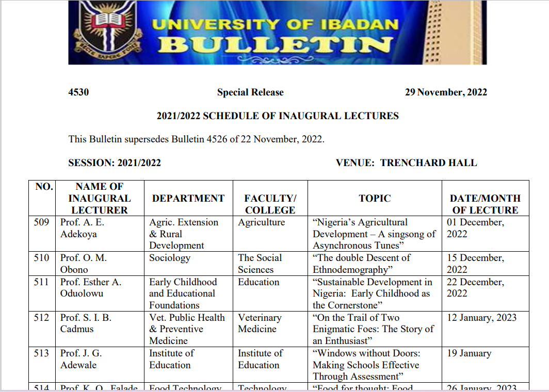Click the DEPARTMENT column header
Image resolution: width=549 pixels, height=392 pixels.
[188, 198]
